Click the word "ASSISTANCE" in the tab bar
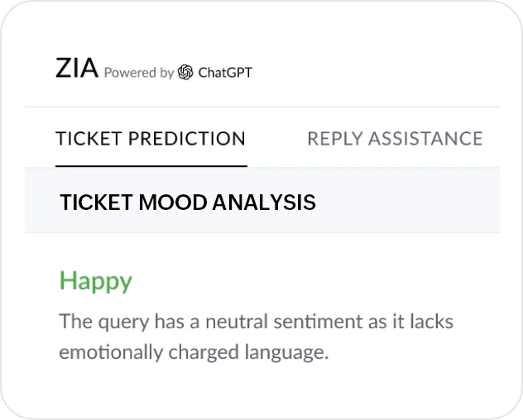523x420 pixels. point(424,138)
